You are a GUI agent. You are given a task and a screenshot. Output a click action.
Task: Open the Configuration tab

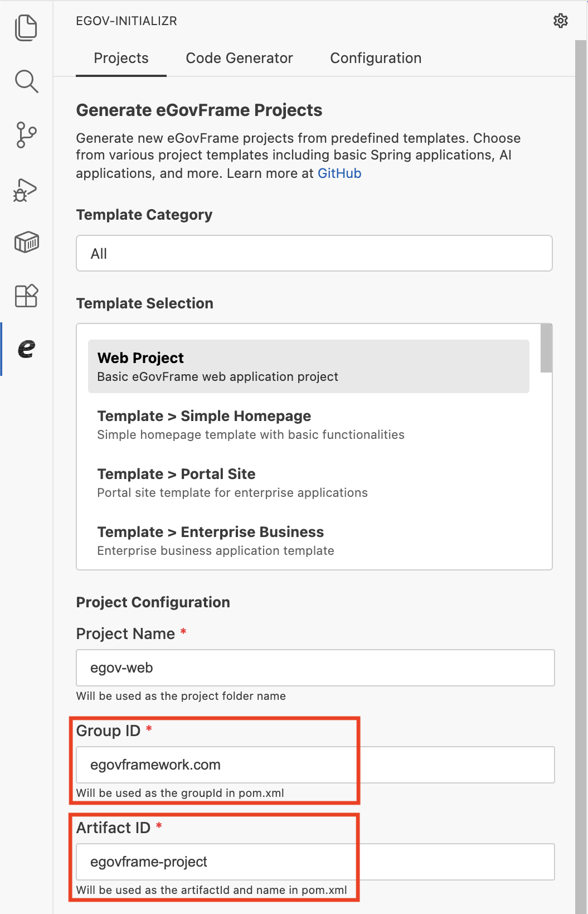point(376,59)
